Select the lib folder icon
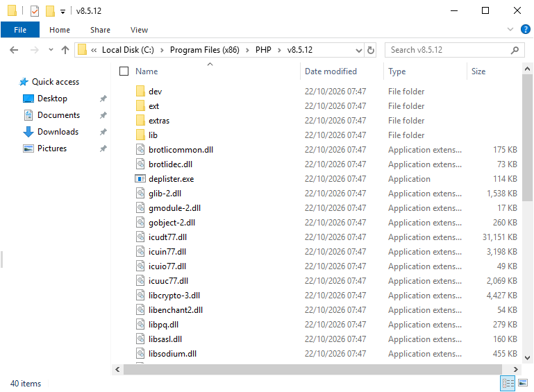The height and width of the screenshot is (392, 534). [140, 135]
